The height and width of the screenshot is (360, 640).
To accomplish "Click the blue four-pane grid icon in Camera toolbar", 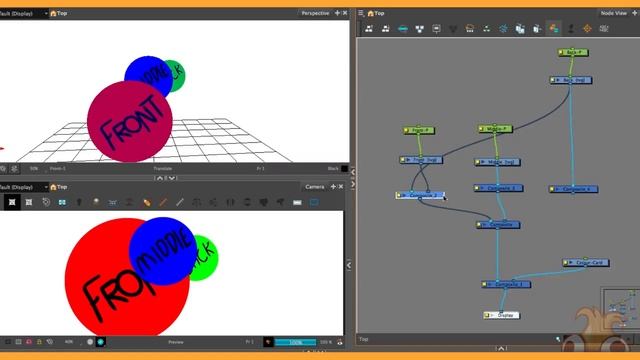I will pos(62,202).
